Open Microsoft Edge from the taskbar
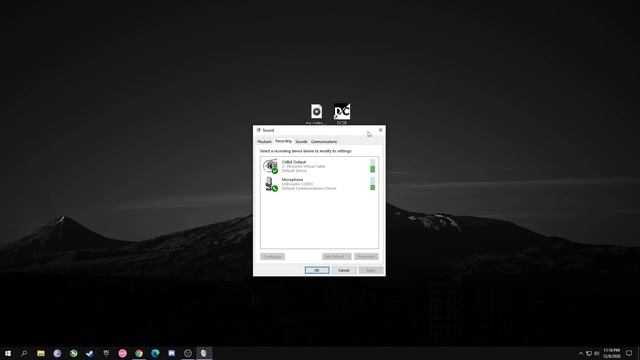The height and width of the screenshot is (360, 640). pyautogui.click(x=155, y=353)
